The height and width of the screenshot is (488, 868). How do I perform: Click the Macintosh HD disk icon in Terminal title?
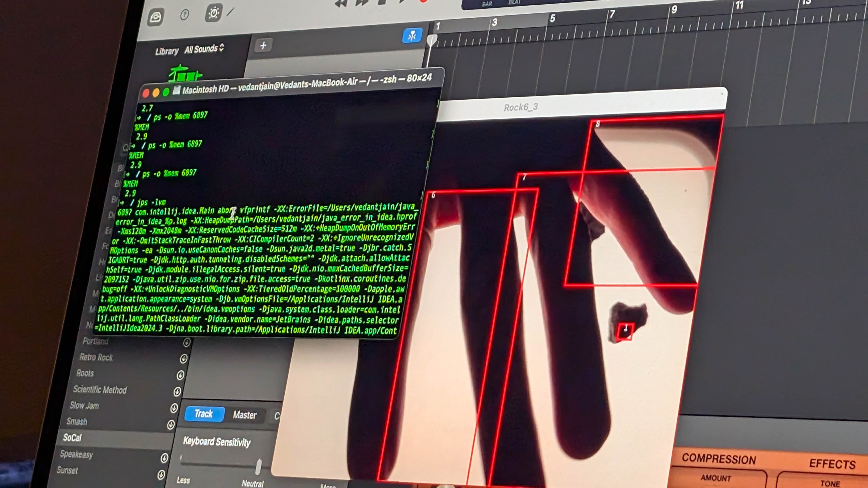point(176,91)
